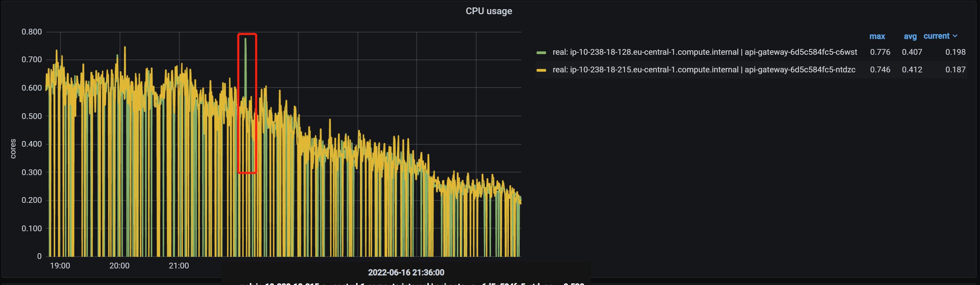Sort legend by max column header

(877, 36)
